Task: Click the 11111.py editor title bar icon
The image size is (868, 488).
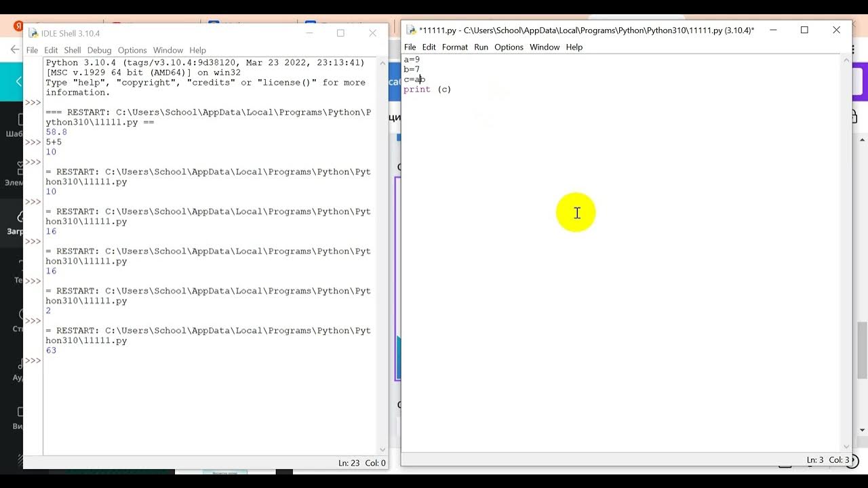Action: 410,30
